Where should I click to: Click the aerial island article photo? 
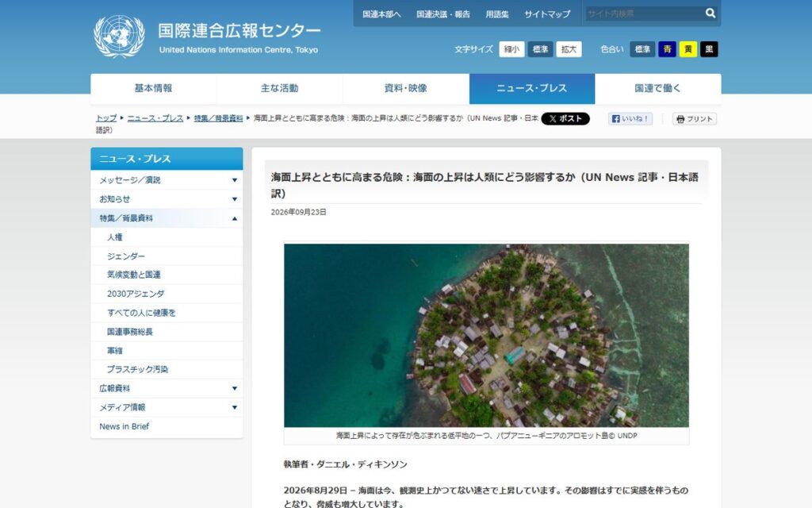pyautogui.click(x=486, y=336)
